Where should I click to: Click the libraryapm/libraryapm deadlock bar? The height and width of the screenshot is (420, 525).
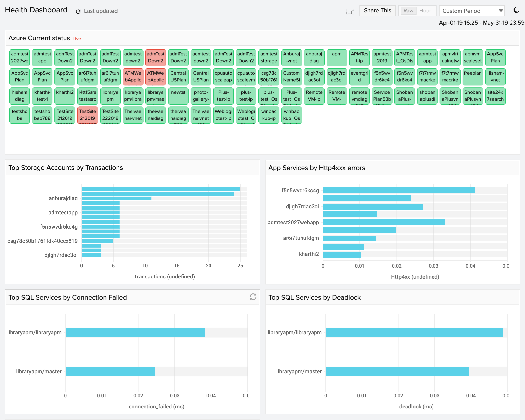pos(414,332)
